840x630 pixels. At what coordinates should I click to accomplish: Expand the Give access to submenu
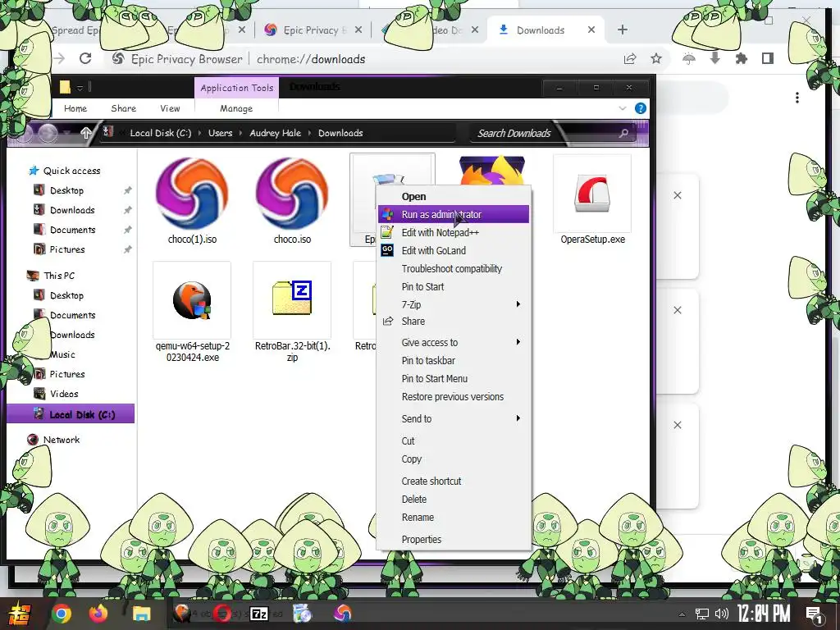(x=453, y=342)
